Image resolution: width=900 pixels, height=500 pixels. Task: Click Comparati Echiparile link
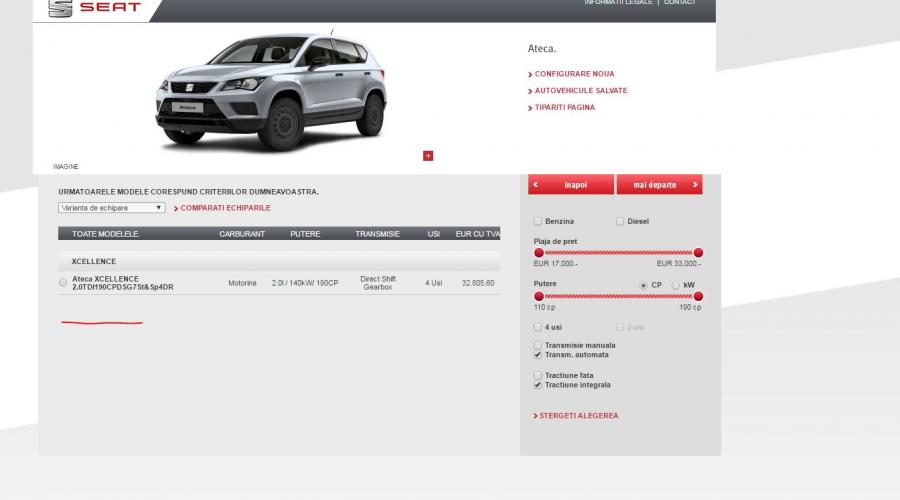pyautogui.click(x=225, y=208)
